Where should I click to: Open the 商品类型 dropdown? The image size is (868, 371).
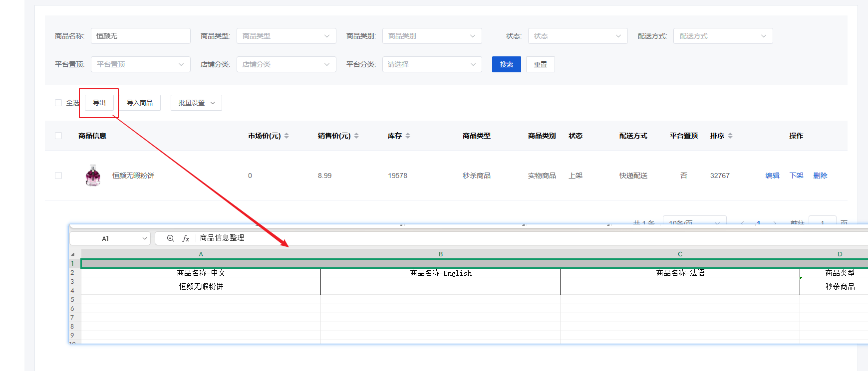[287, 36]
